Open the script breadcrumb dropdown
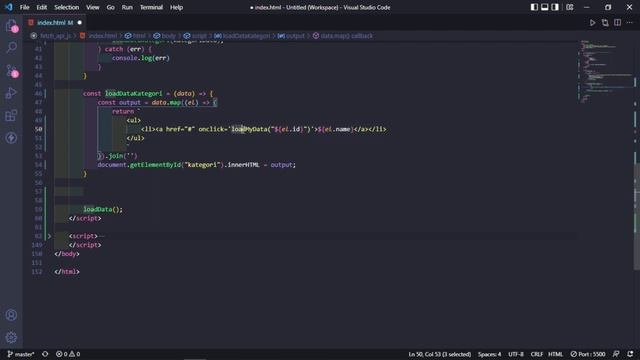The width and height of the screenshot is (640, 360). (199, 36)
